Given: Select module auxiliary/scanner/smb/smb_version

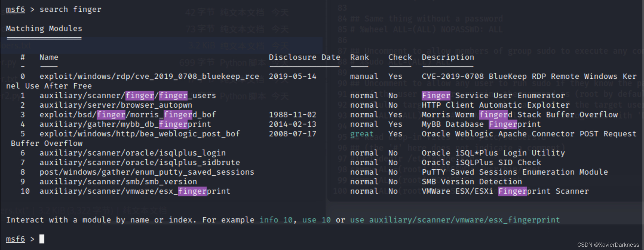Looking at the screenshot, I should pos(118,182).
